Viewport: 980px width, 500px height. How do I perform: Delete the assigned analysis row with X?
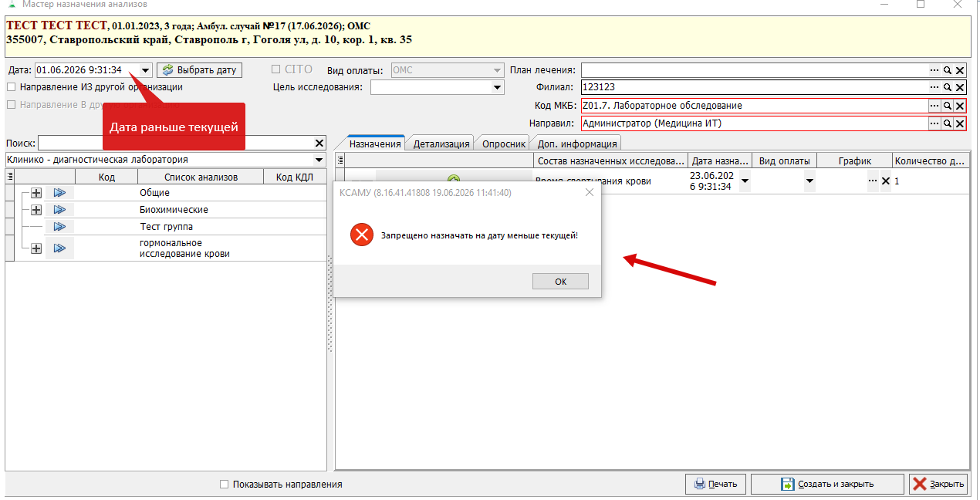886,181
